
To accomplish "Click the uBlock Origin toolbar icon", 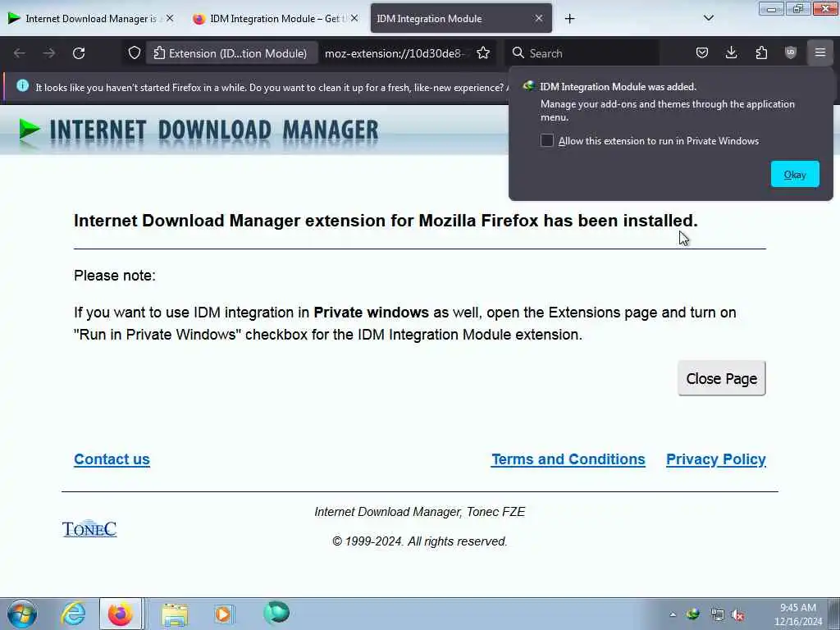I will click(x=791, y=53).
